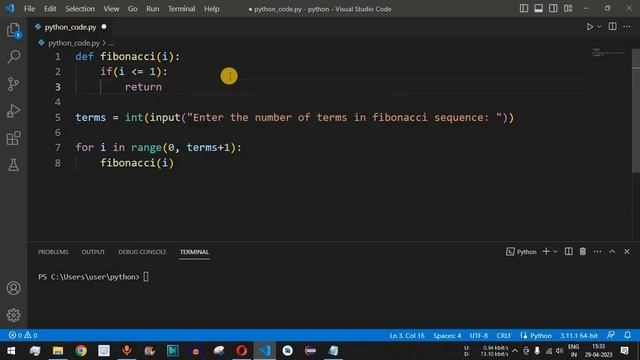Switch to the Problems panel tab
The width and height of the screenshot is (640, 360).
tap(53, 252)
